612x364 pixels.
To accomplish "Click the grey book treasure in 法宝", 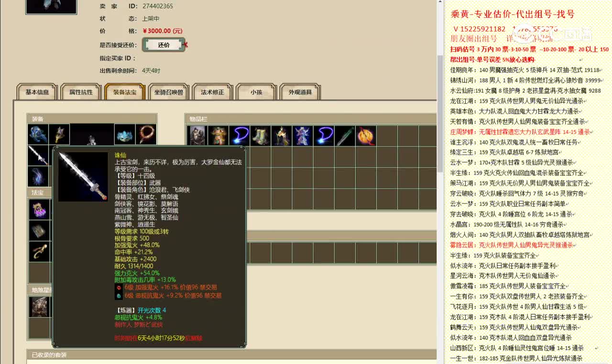I will 39,231.
